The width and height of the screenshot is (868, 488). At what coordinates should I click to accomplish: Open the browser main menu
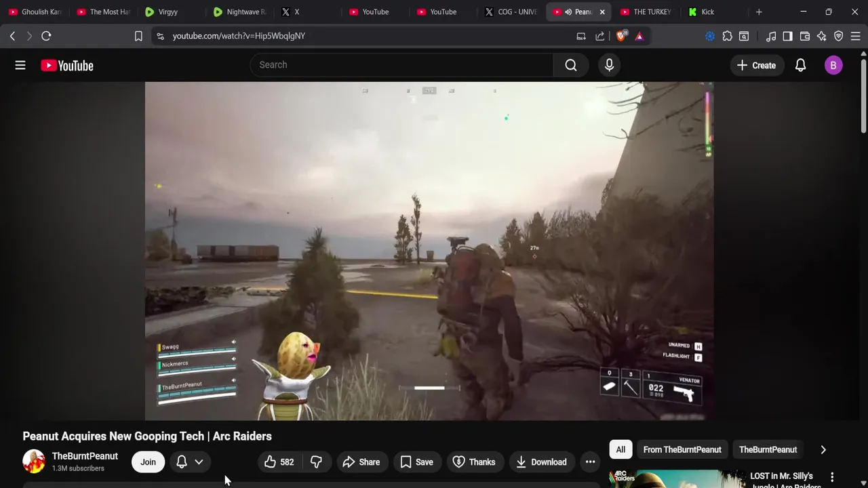coord(856,36)
